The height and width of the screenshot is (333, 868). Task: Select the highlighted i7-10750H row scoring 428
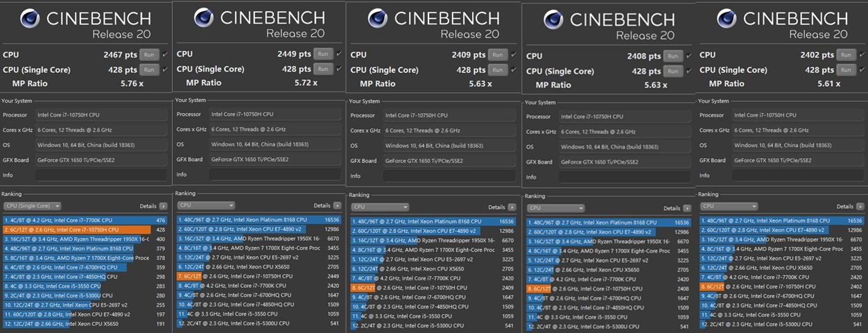[85, 230]
